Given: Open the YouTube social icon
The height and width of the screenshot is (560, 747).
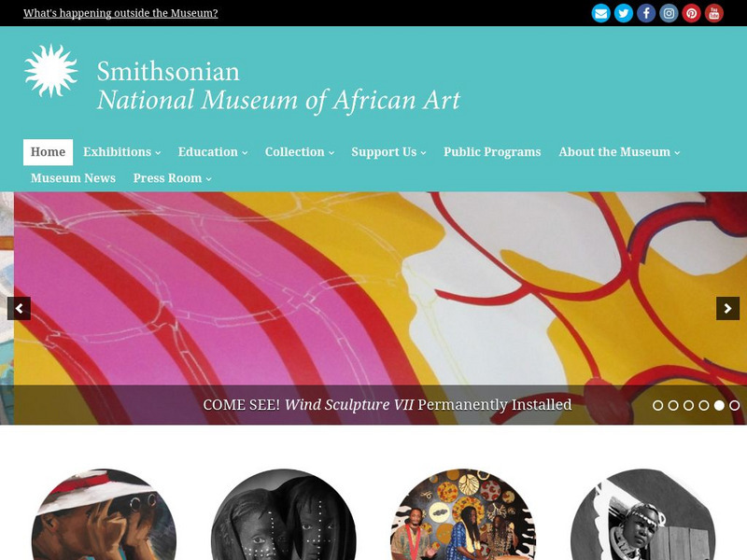Looking at the screenshot, I should click(713, 13).
